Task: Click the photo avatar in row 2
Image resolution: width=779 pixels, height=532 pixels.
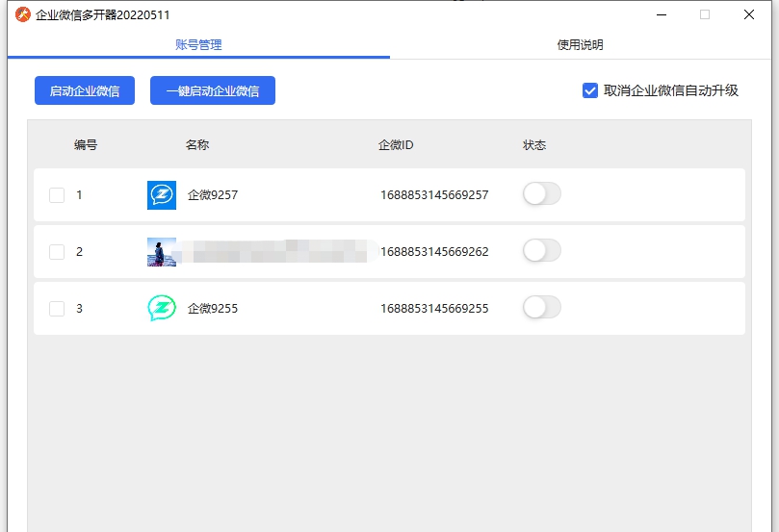Action: click(x=162, y=252)
